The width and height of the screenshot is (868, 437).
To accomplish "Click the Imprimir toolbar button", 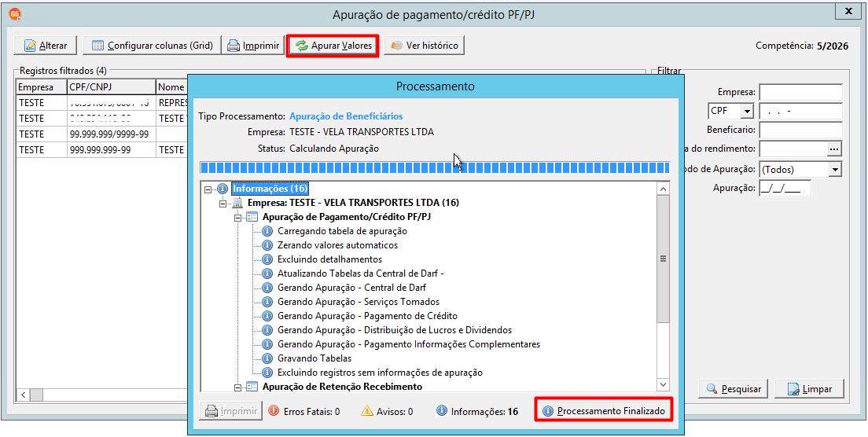I will click(253, 46).
